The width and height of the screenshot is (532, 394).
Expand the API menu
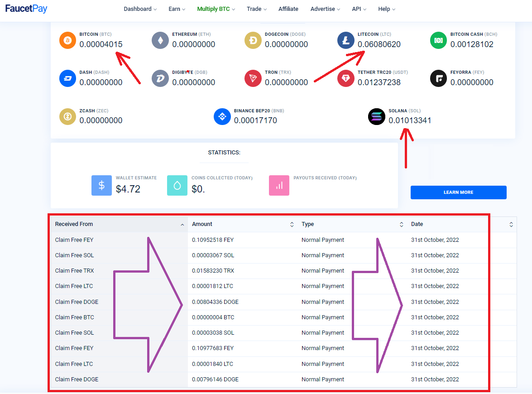tap(359, 9)
